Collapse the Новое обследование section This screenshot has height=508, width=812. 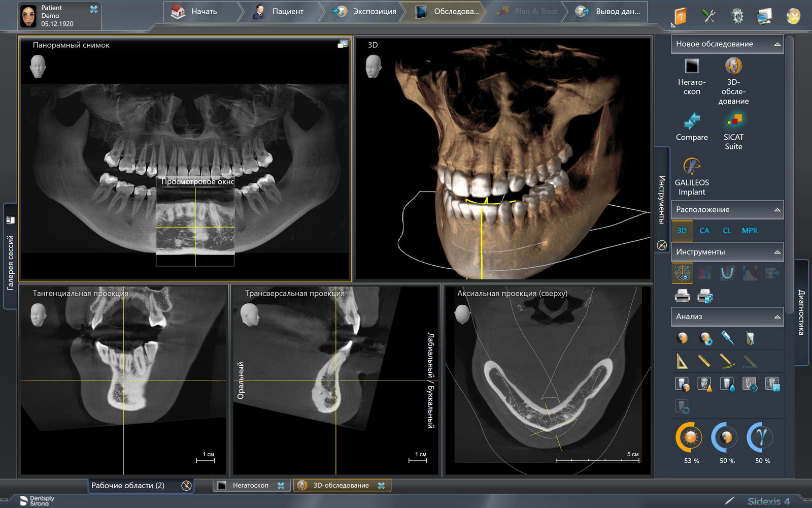coord(777,44)
